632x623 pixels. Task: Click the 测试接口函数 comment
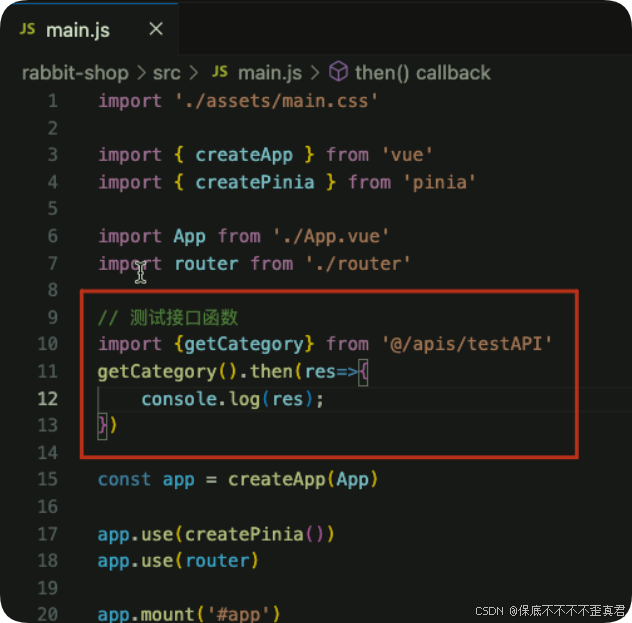pos(168,317)
